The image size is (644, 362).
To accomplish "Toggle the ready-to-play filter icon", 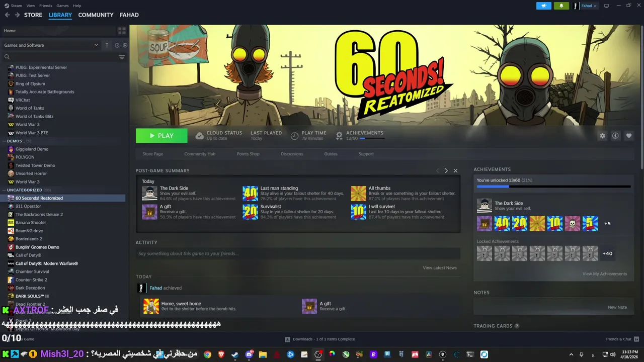I will click(x=125, y=45).
